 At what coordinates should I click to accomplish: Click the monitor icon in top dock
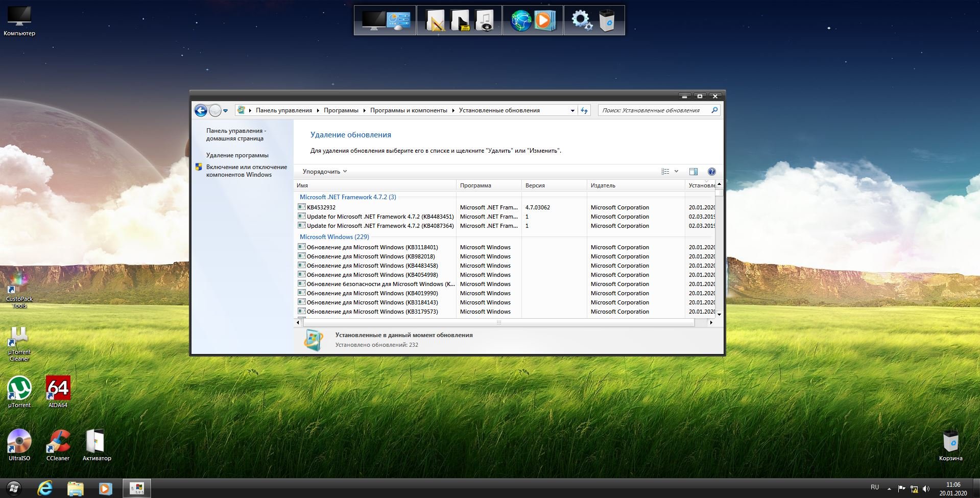click(x=373, y=20)
